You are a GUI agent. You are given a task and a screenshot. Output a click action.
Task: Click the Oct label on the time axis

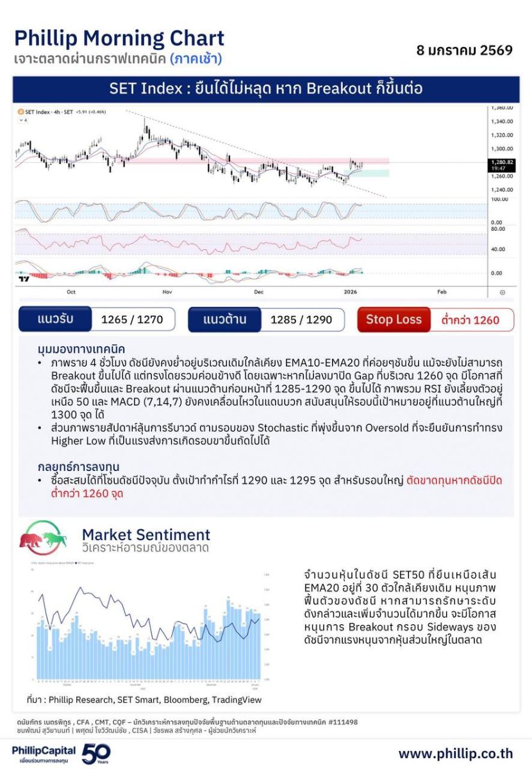(x=71, y=292)
